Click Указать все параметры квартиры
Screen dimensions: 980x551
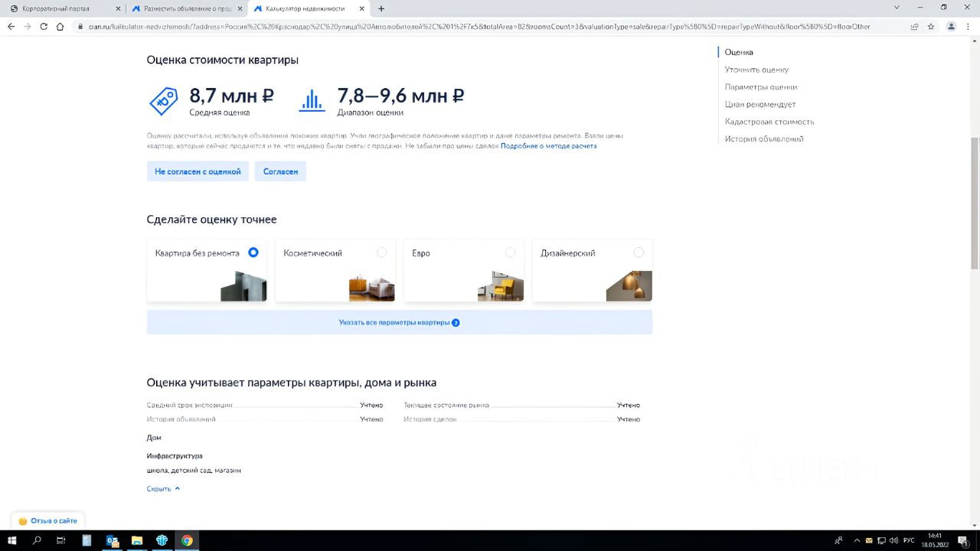(400, 322)
